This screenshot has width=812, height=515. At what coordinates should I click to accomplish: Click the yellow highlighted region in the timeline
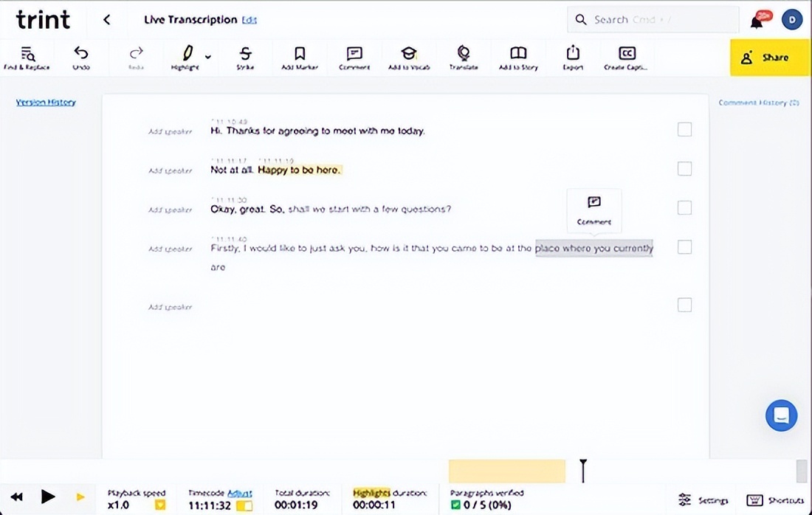[506, 471]
